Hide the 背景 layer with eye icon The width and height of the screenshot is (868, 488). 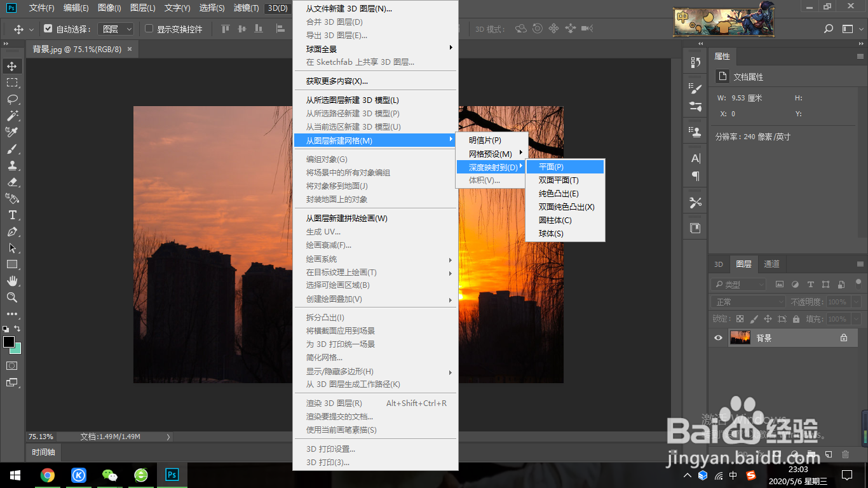(718, 338)
